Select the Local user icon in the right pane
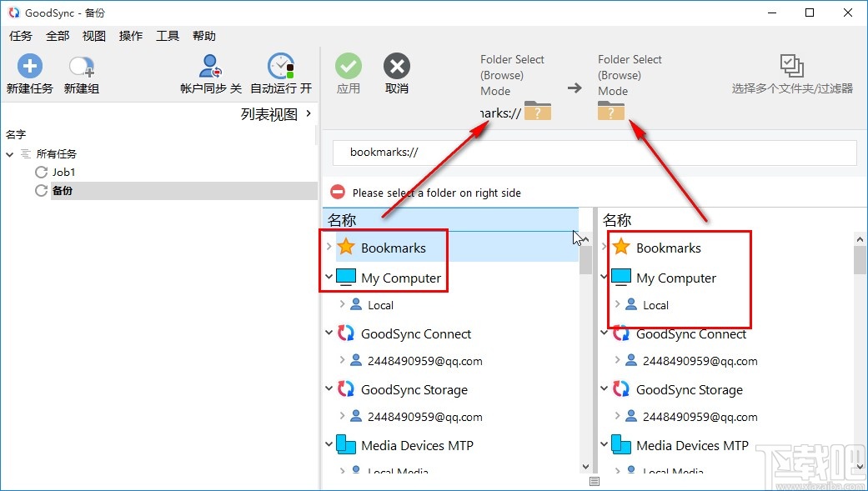 (x=631, y=304)
